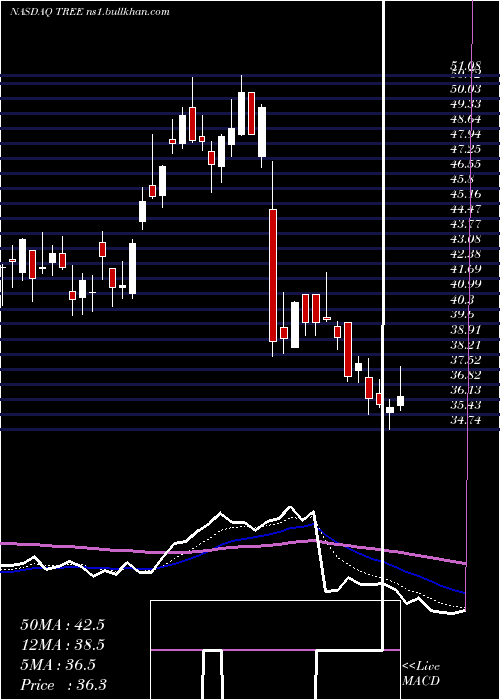Click the 45.16 price axis label

[465, 194]
